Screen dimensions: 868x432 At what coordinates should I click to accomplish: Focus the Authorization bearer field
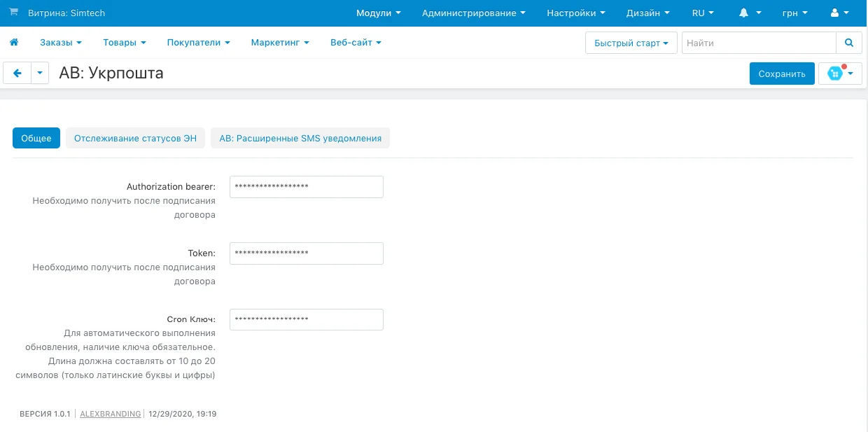pyautogui.click(x=306, y=187)
